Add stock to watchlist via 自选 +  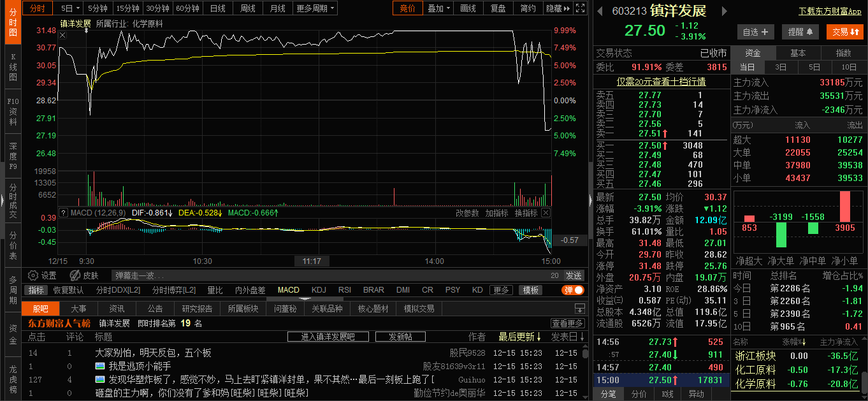756,31
